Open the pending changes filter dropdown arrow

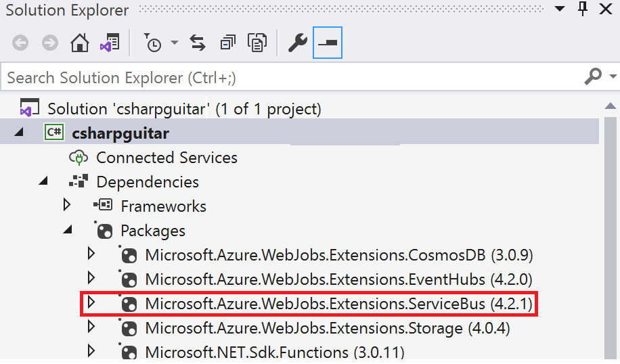pyautogui.click(x=175, y=43)
